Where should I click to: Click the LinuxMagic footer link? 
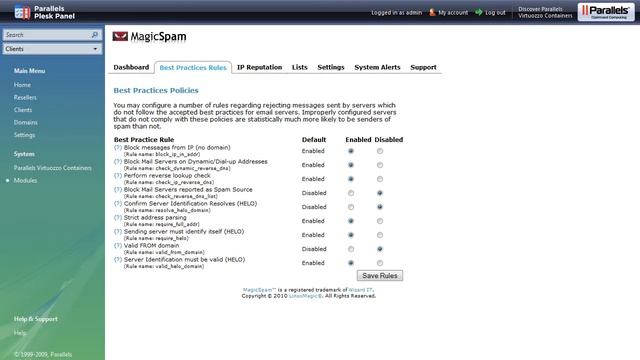[x=305, y=296]
